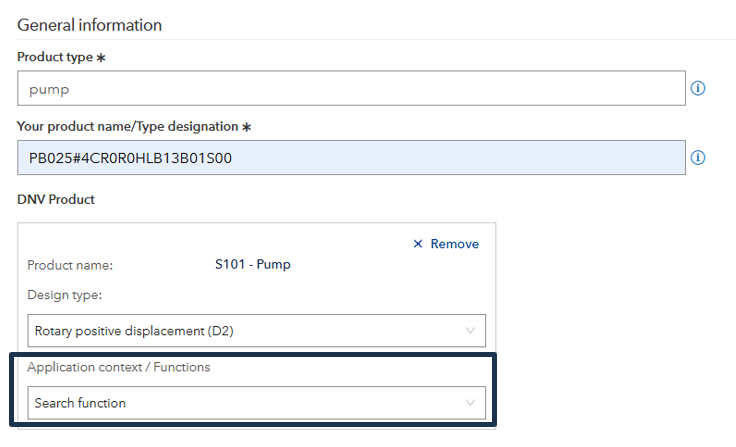Expand the Search function combo box
Screen dimensions: 736x447
[x=252, y=403]
